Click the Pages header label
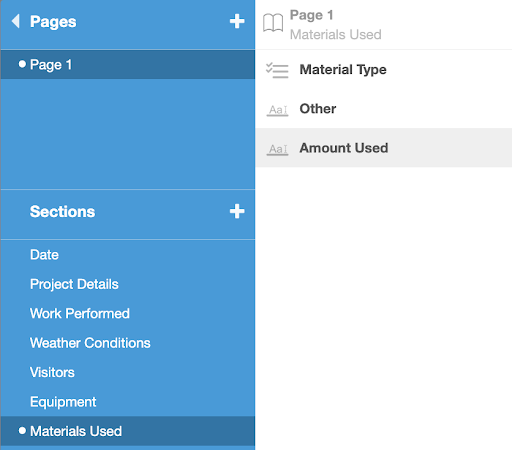512x450 pixels. coord(53,22)
